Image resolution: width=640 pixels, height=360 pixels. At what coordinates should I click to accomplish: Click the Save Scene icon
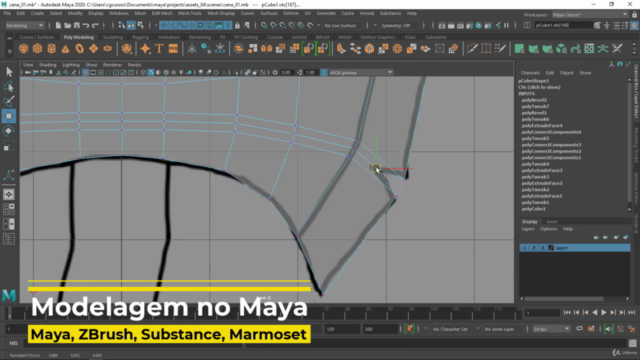[77, 25]
